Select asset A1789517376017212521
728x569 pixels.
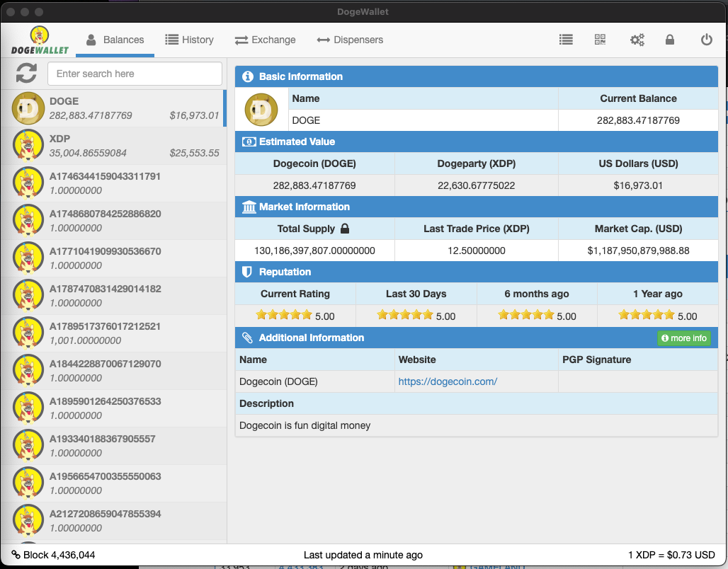pos(113,333)
